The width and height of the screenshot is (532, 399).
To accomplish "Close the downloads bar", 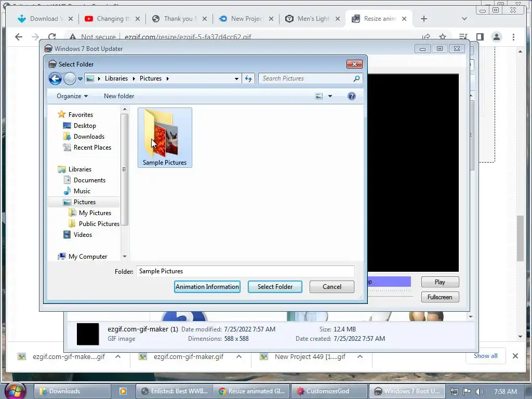I will click(x=515, y=356).
